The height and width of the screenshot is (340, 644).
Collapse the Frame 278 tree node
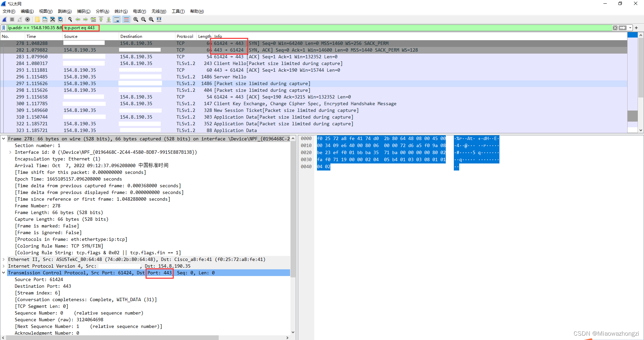(4, 139)
